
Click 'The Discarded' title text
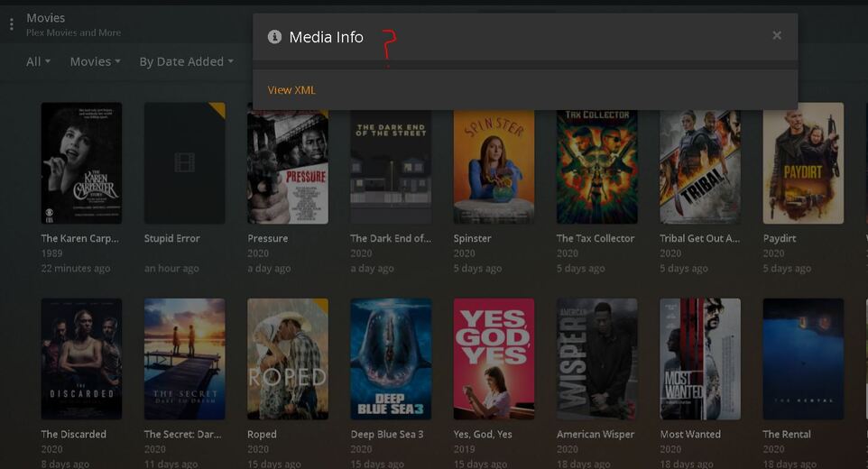click(74, 434)
